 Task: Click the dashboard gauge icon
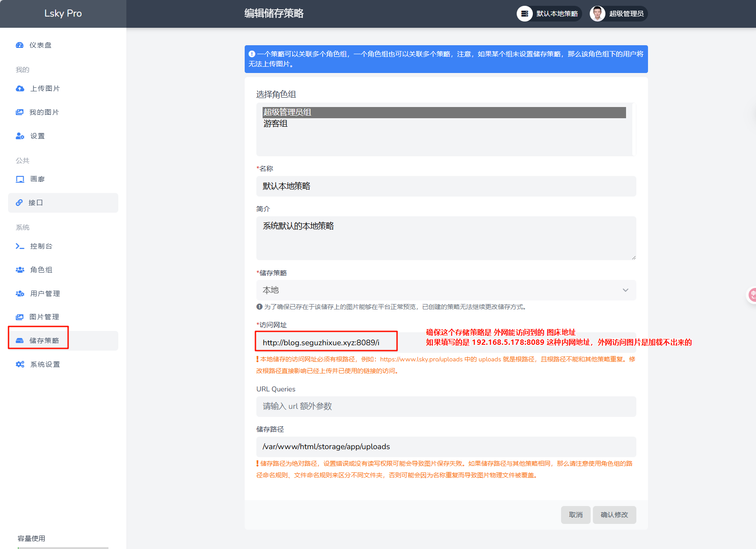20,45
